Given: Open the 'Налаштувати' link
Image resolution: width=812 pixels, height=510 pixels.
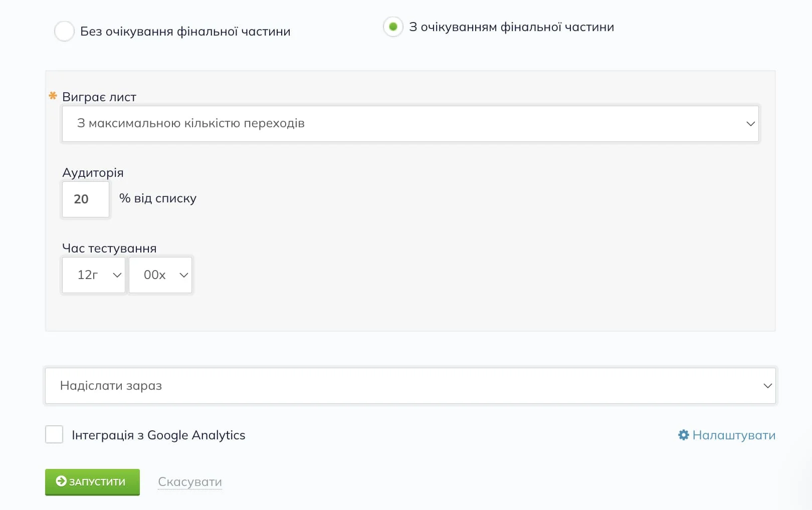Looking at the screenshot, I should click(733, 435).
